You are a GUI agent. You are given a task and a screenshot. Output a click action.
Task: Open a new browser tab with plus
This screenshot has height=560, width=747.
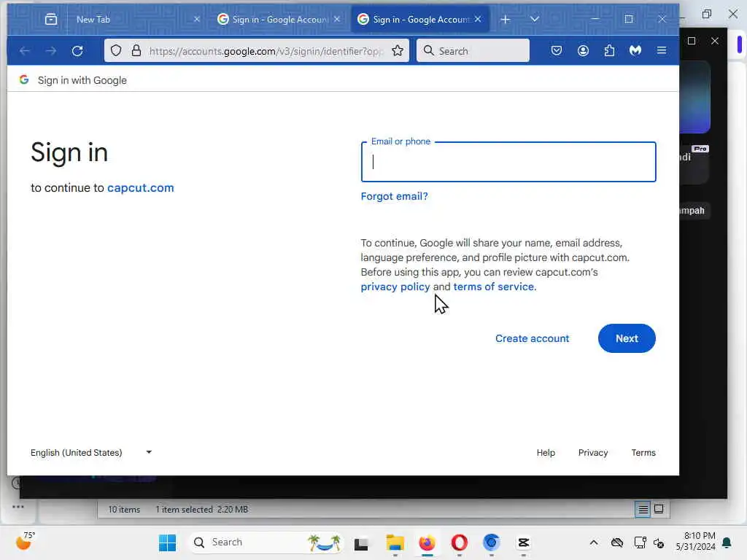506,20
